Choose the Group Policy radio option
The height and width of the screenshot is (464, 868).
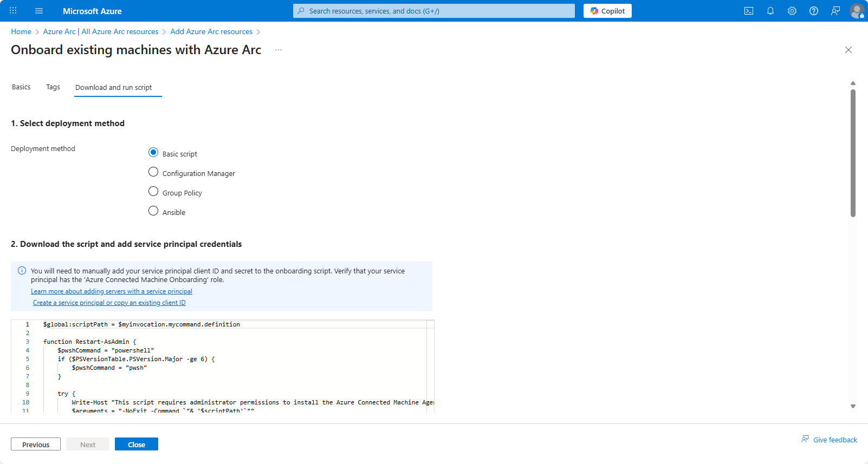point(153,192)
